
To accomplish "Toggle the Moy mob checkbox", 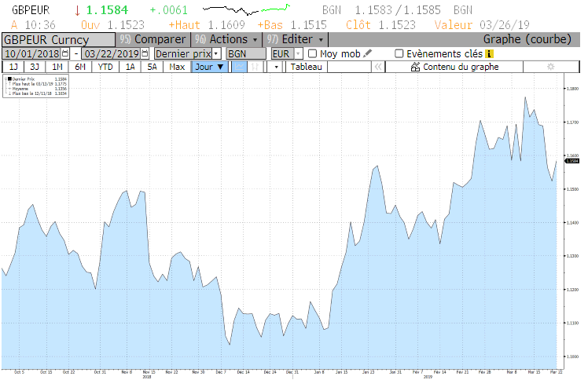I will pyautogui.click(x=312, y=53).
